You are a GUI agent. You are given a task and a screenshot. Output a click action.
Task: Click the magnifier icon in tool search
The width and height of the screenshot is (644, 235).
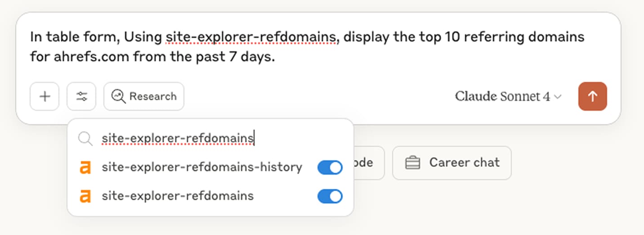point(85,139)
